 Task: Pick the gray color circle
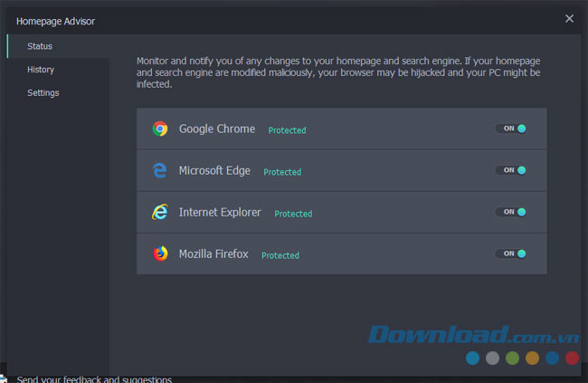492,359
